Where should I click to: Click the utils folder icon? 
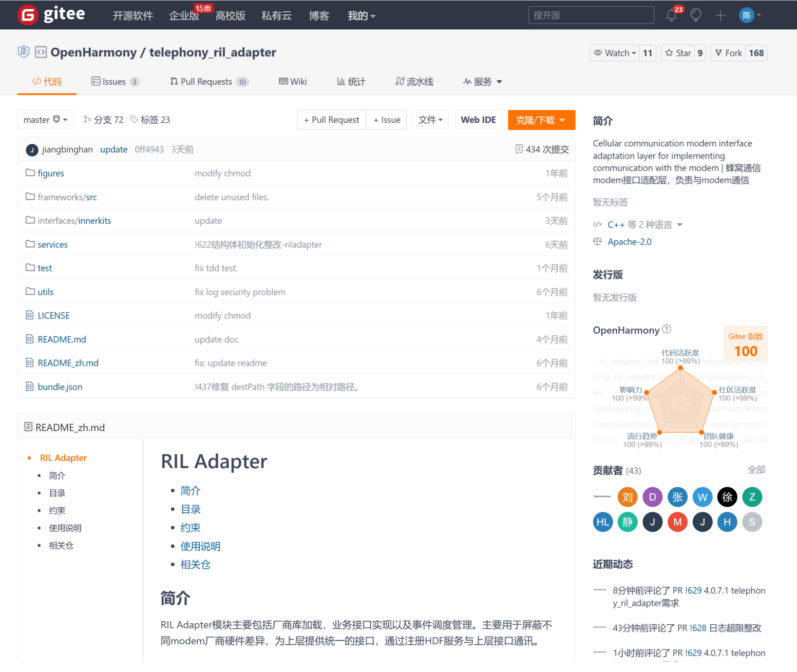(x=30, y=291)
